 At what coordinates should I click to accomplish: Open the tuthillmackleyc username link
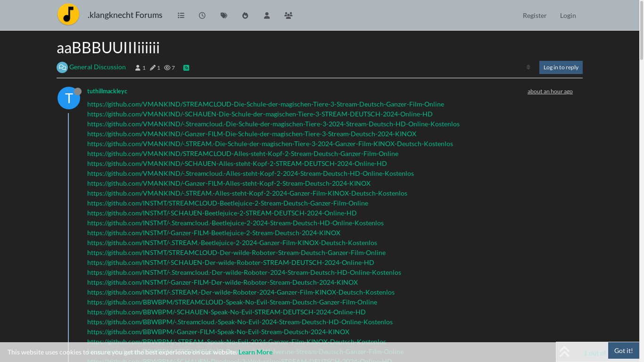tap(107, 91)
